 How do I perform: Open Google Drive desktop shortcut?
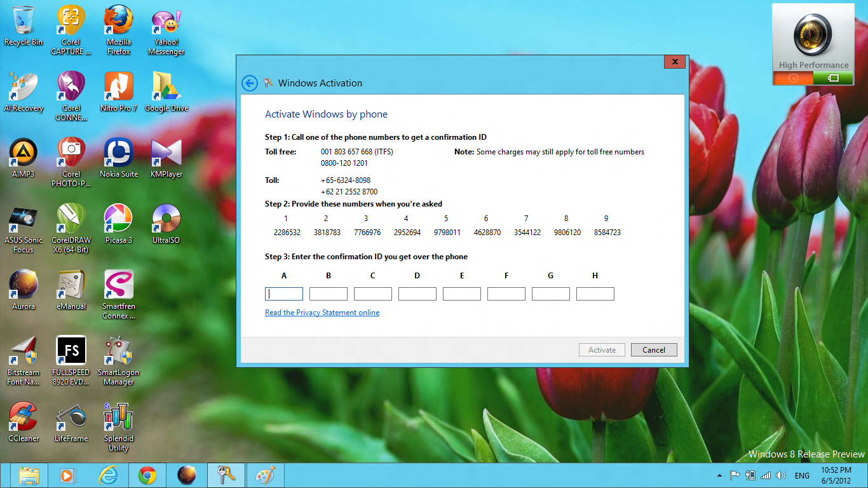166,92
